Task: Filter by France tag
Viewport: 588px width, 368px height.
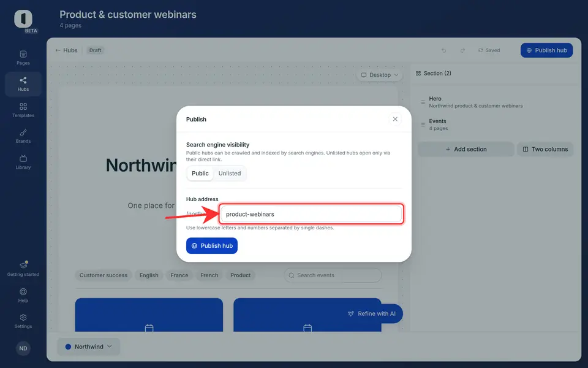Action: tap(179, 275)
